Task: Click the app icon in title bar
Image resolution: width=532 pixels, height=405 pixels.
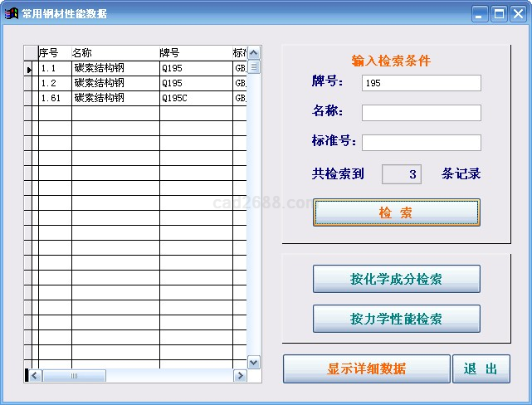Action: coord(12,13)
